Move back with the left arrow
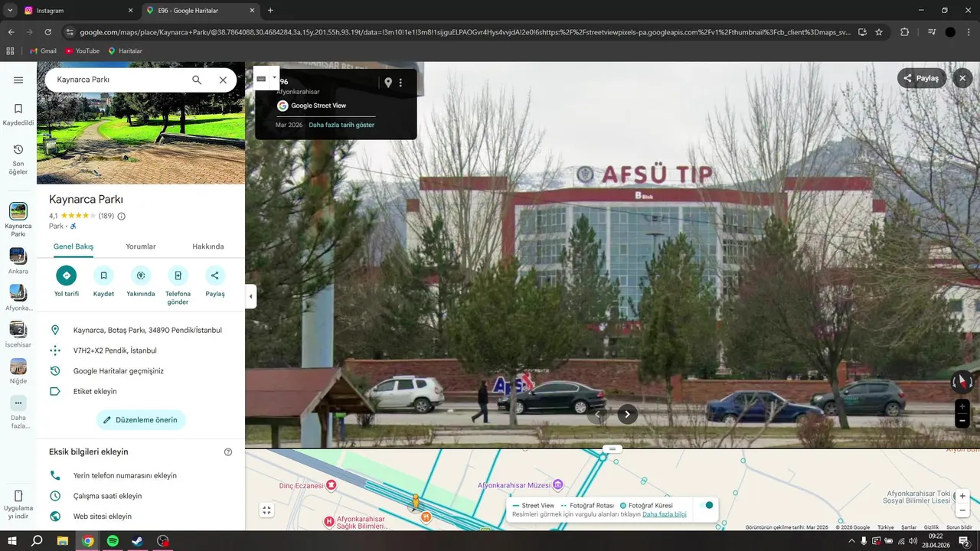 pos(599,414)
